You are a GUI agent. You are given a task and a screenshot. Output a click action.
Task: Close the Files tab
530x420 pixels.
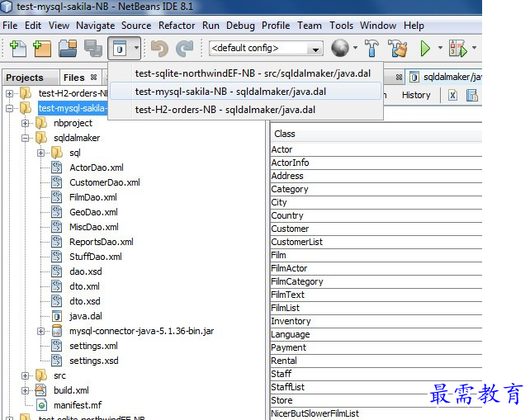(x=93, y=78)
